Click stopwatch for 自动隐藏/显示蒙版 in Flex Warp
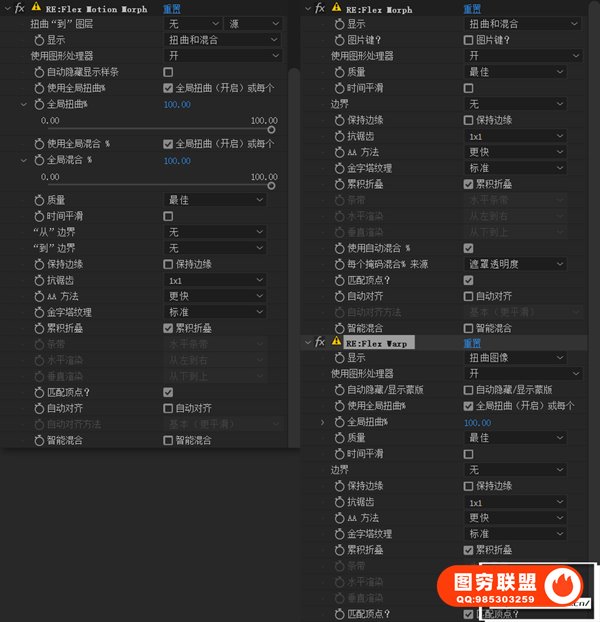This screenshot has height=622, width=600. pos(337,390)
